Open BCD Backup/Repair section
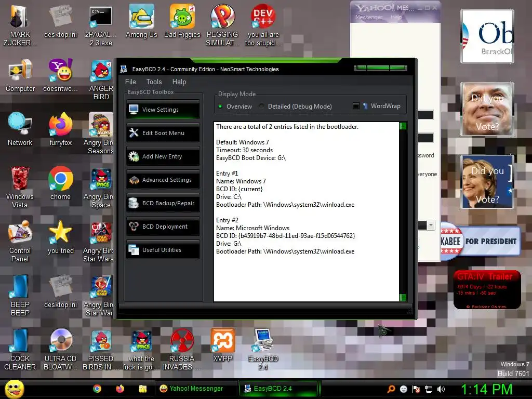Image resolution: width=532 pixels, height=399 pixels. click(163, 203)
